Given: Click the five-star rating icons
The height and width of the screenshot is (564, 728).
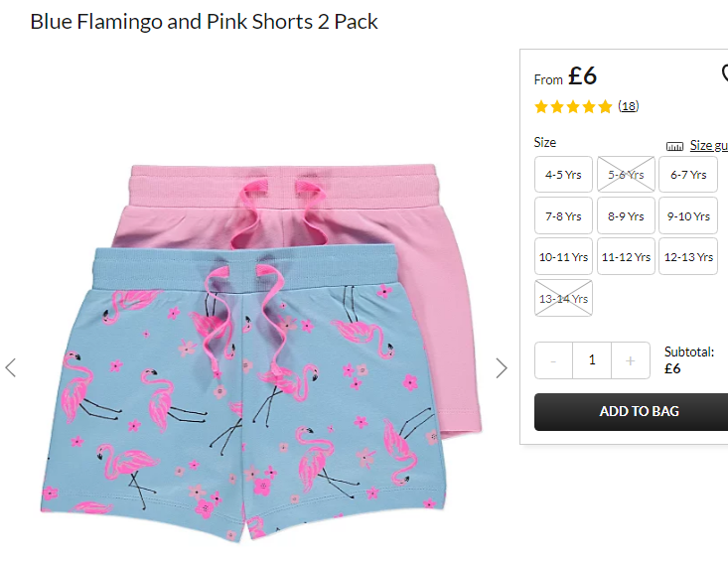Looking at the screenshot, I should tap(573, 107).
